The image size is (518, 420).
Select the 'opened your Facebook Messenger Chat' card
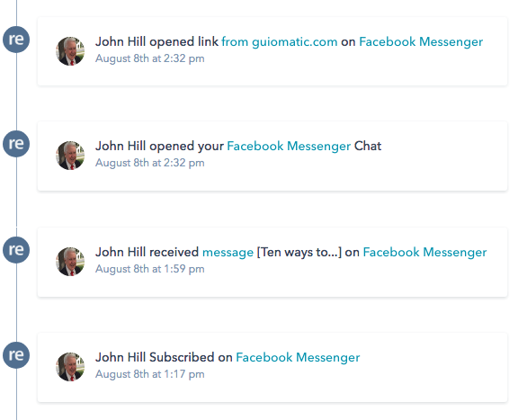coord(272,156)
